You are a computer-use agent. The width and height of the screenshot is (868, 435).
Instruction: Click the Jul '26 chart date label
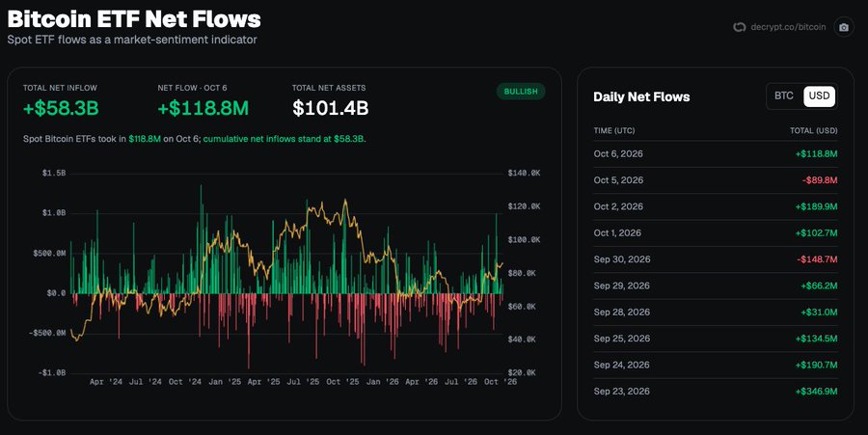click(x=461, y=382)
